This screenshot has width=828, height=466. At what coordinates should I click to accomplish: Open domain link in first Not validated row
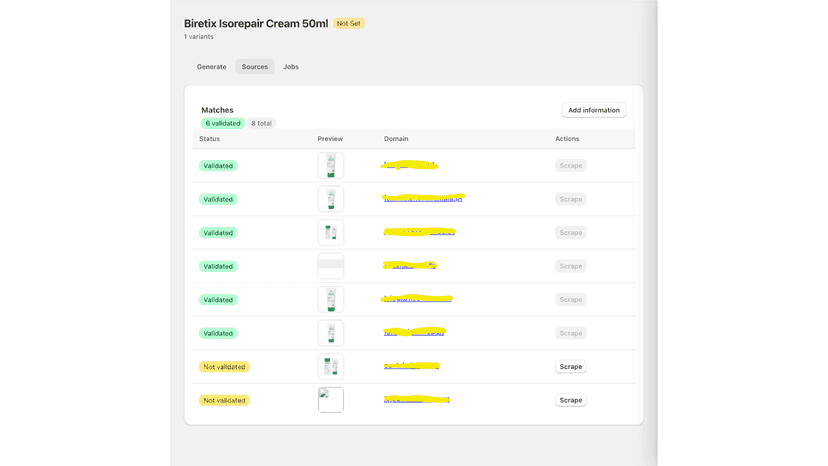pos(411,366)
